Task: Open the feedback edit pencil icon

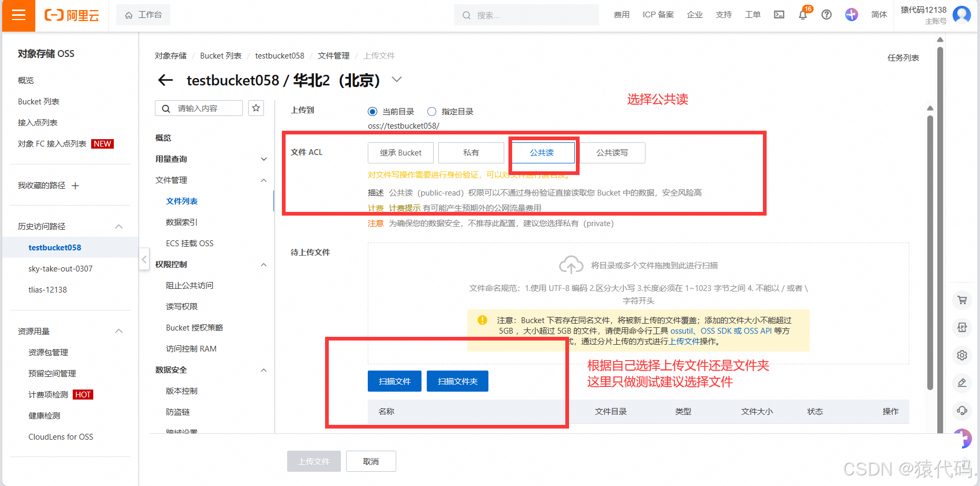Action: click(962, 383)
